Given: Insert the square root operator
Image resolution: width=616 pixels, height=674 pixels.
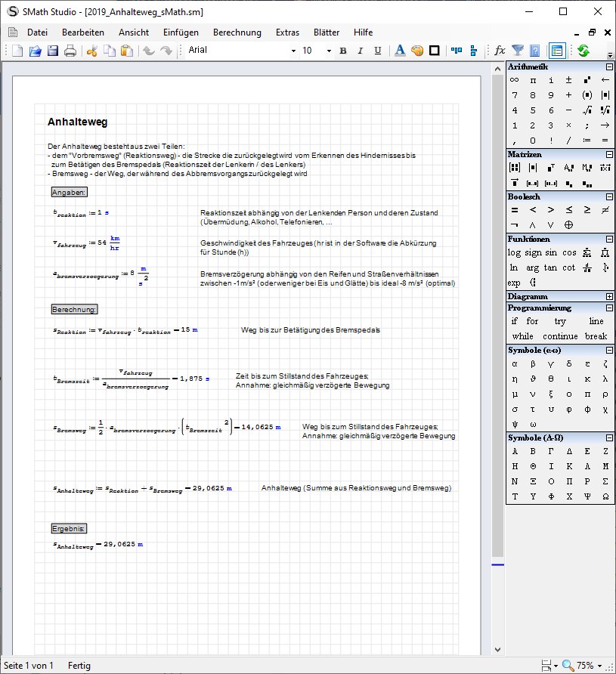Looking at the screenshot, I should (587, 110).
